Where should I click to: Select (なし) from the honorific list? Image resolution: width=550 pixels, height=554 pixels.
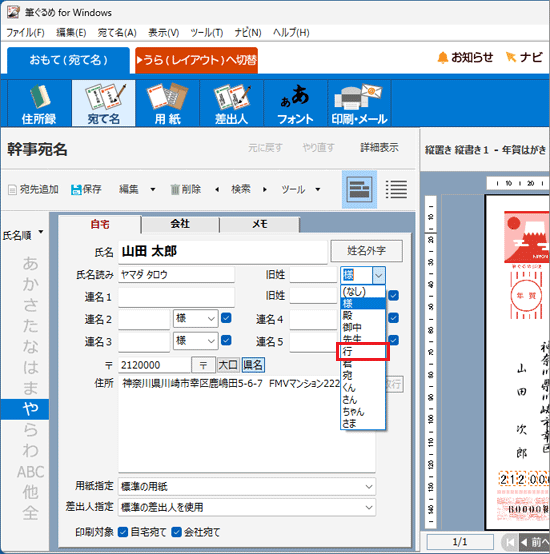tap(363, 291)
